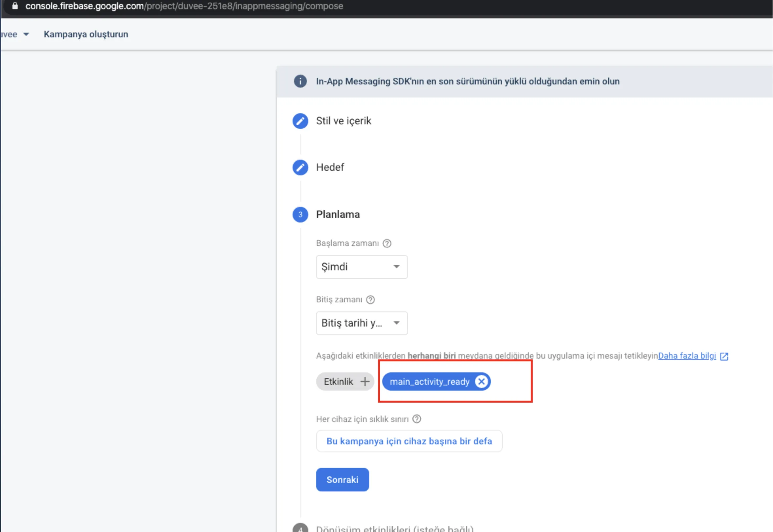Open the Şimdi start time dropdown
Viewport: 773px width, 532px height.
tap(361, 267)
